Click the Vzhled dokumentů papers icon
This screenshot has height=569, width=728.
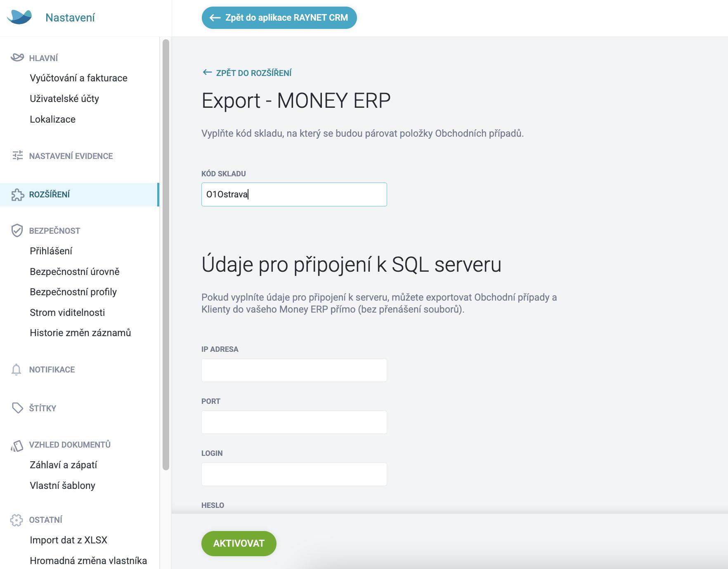coord(17,446)
